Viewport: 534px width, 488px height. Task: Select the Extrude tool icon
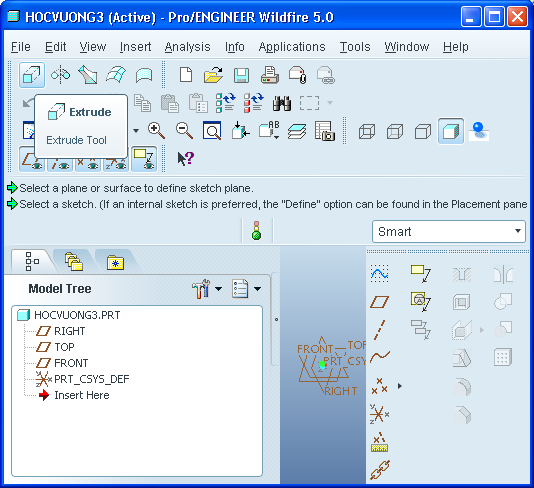[32, 75]
